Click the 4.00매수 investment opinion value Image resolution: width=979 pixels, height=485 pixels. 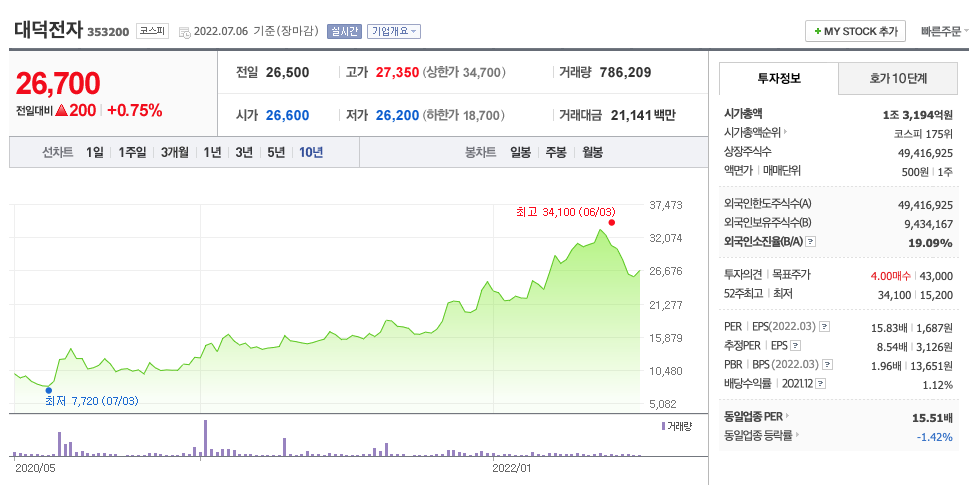tap(890, 275)
